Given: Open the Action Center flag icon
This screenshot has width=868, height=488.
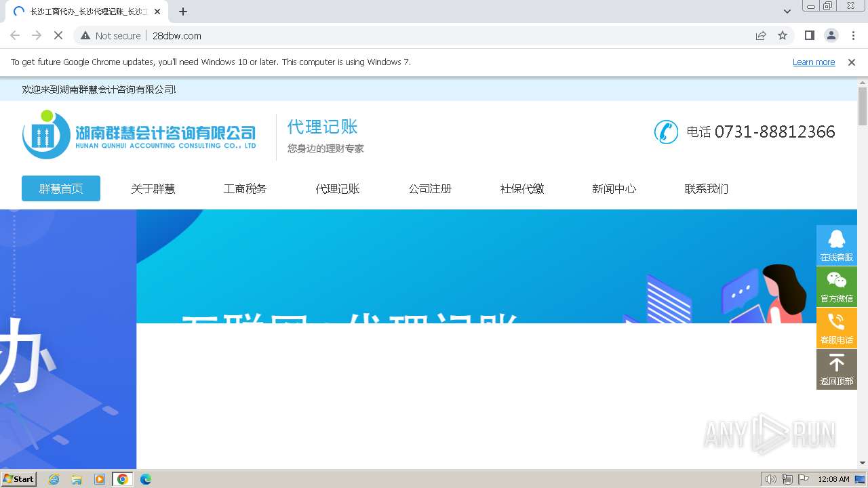Looking at the screenshot, I should [x=804, y=479].
